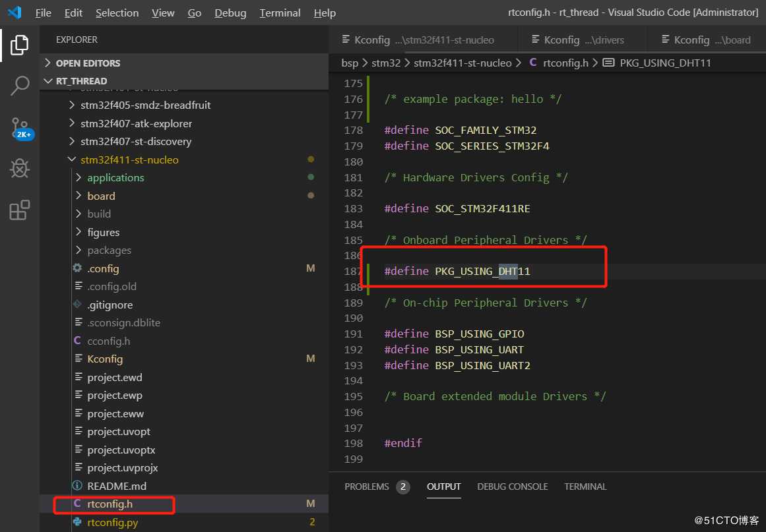The image size is (766, 532).
Task: Open the Debug view icon
Action: pyautogui.click(x=20, y=169)
